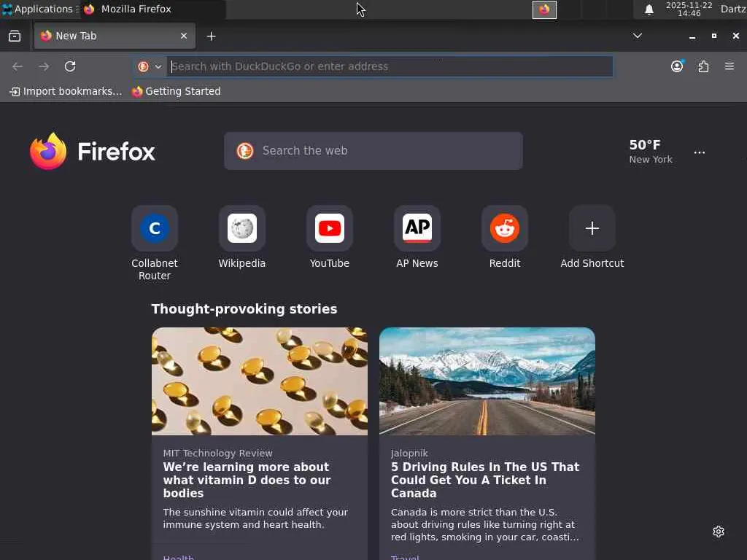Reload the current page
Image resolution: width=747 pixels, height=560 pixels.
tap(70, 66)
